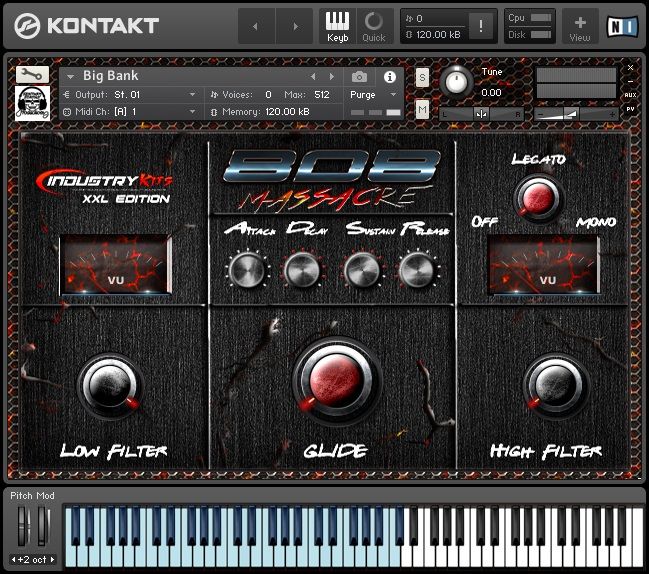
Task: Expand the Big Bank instrument name menu
Action: coord(71,76)
